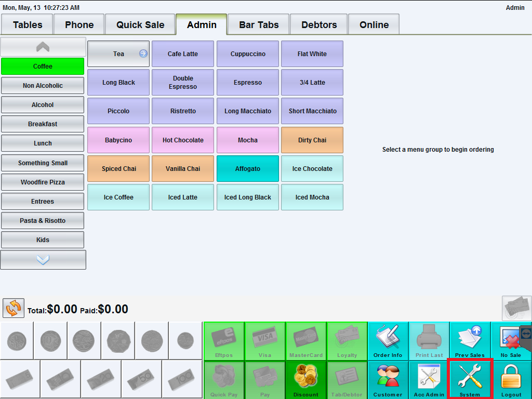Tap the Loyalty payment icon

coord(347,341)
